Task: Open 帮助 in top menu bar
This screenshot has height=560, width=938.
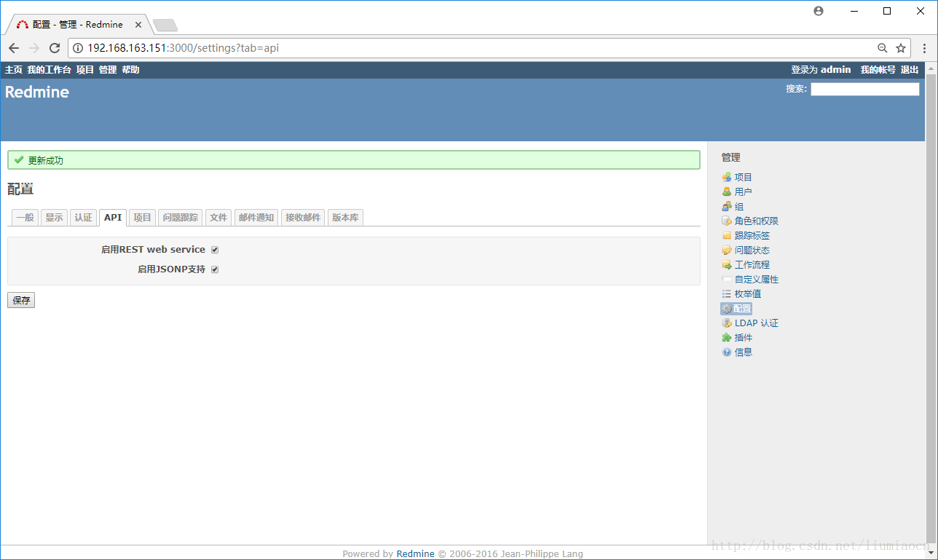Action: [130, 70]
